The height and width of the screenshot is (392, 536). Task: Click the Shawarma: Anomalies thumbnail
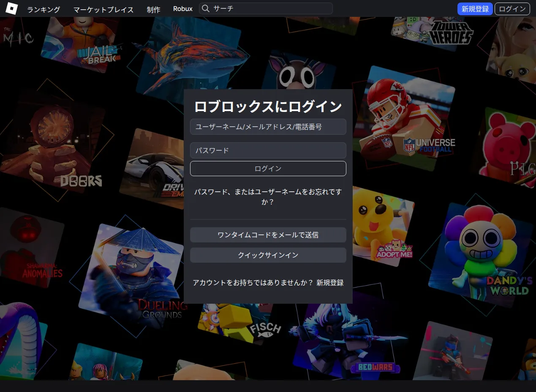32,247
